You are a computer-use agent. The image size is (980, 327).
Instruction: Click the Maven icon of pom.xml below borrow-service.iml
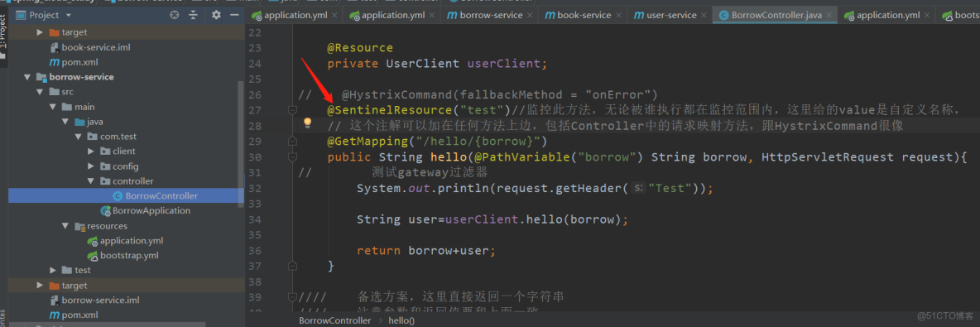click(55, 315)
